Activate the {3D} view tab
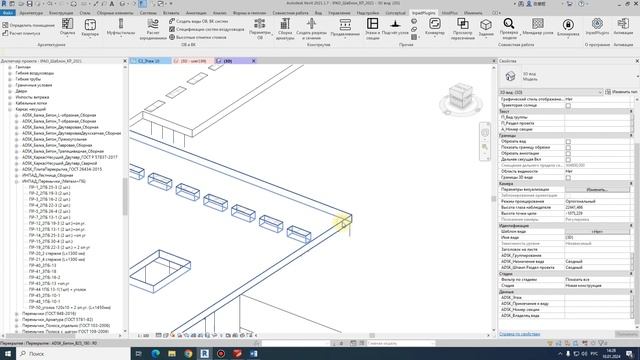Image resolution: width=640 pixels, height=360 pixels. tap(228, 61)
